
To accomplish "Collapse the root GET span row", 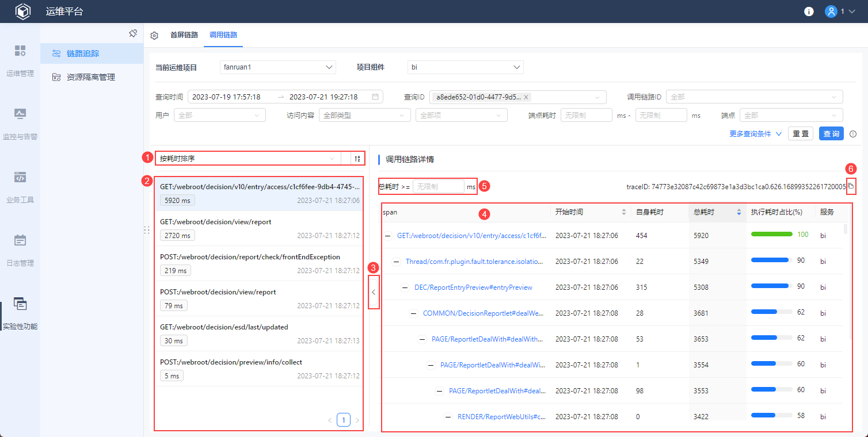I will point(387,236).
